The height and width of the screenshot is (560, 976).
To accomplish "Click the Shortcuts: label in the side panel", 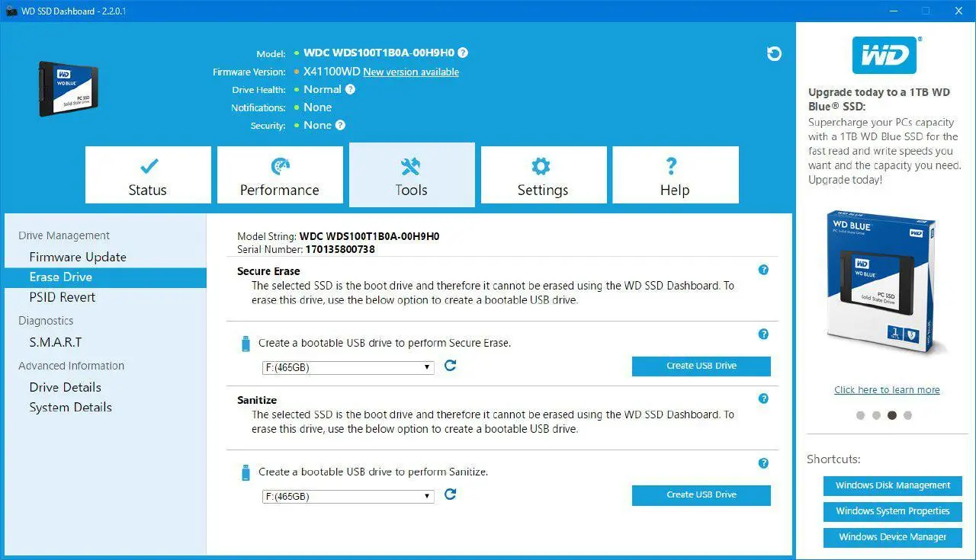I will click(x=833, y=459).
